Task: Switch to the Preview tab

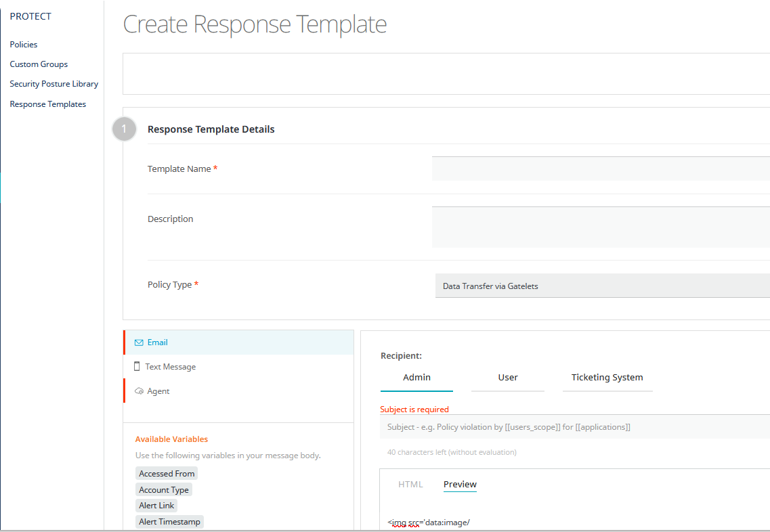Action: (x=460, y=485)
